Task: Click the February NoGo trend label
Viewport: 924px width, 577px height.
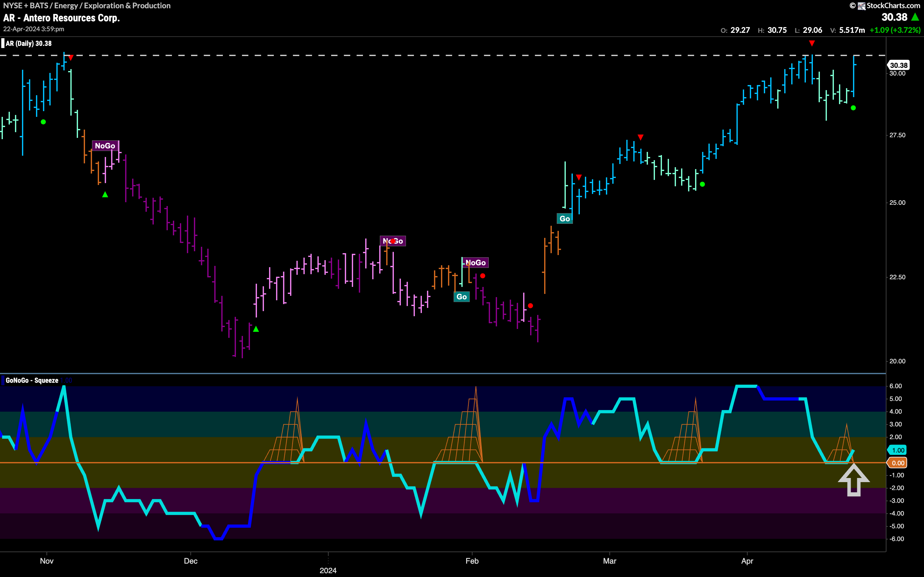Action: coord(475,263)
